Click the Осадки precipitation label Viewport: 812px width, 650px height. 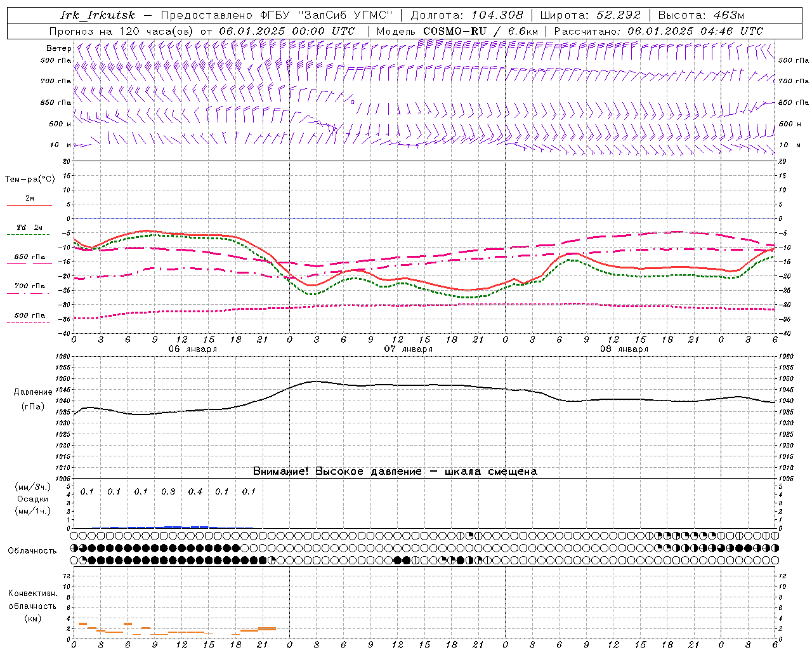[x=33, y=499]
